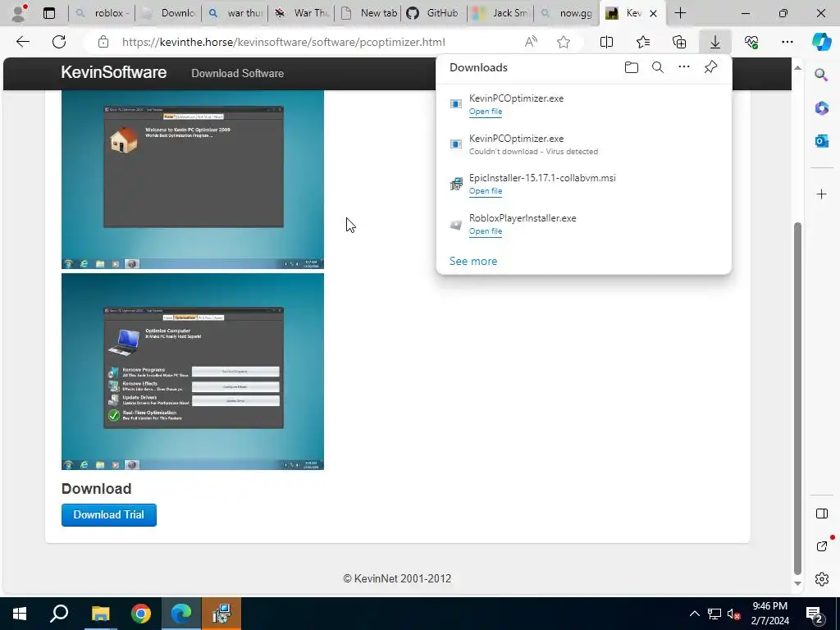The height and width of the screenshot is (630, 840).
Task: Open the Windows Start menu
Action: (x=20, y=614)
